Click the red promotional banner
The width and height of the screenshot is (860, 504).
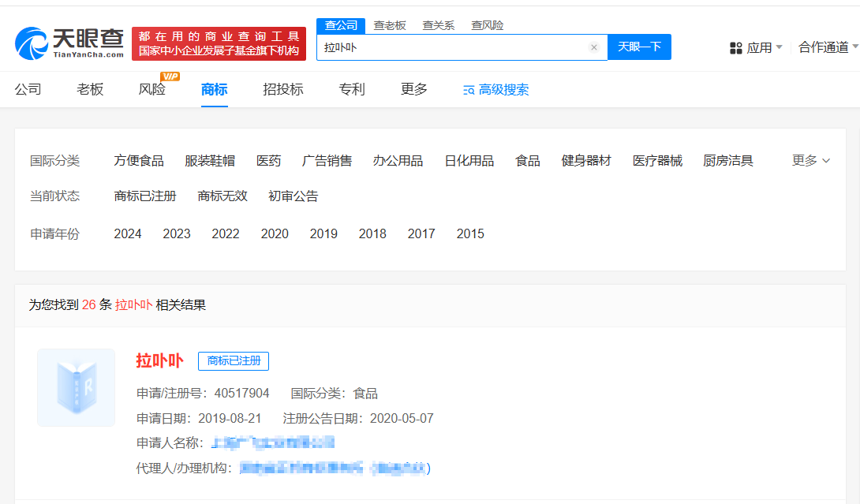[x=219, y=43]
